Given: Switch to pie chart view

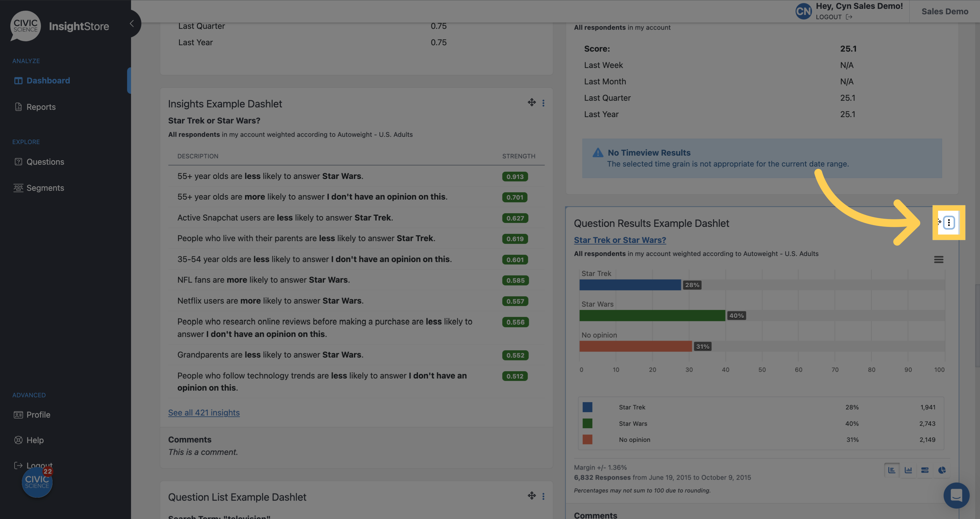Looking at the screenshot, I should (941, 470).
